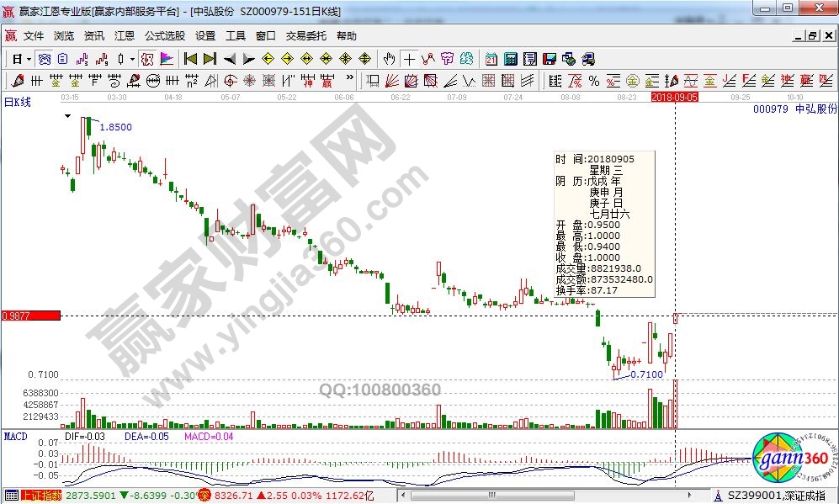The image size is (839, 504).
Task: Click the 中弘股份 stock name link
Action: [x=816, y=109]
